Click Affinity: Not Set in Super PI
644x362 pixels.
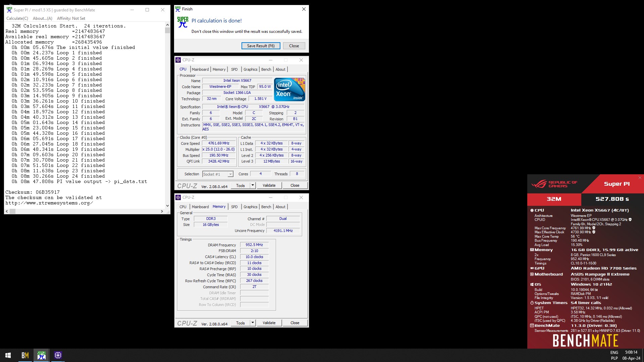71,18
